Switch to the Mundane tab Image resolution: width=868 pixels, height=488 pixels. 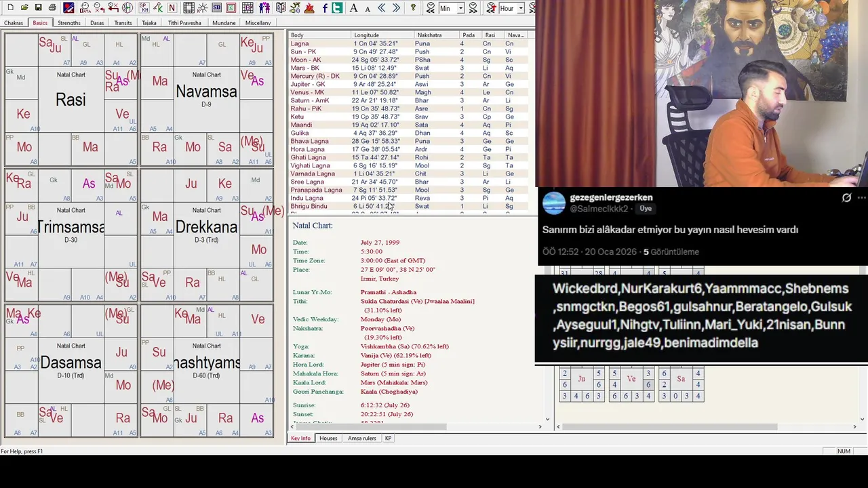click(x=224, y=23)
